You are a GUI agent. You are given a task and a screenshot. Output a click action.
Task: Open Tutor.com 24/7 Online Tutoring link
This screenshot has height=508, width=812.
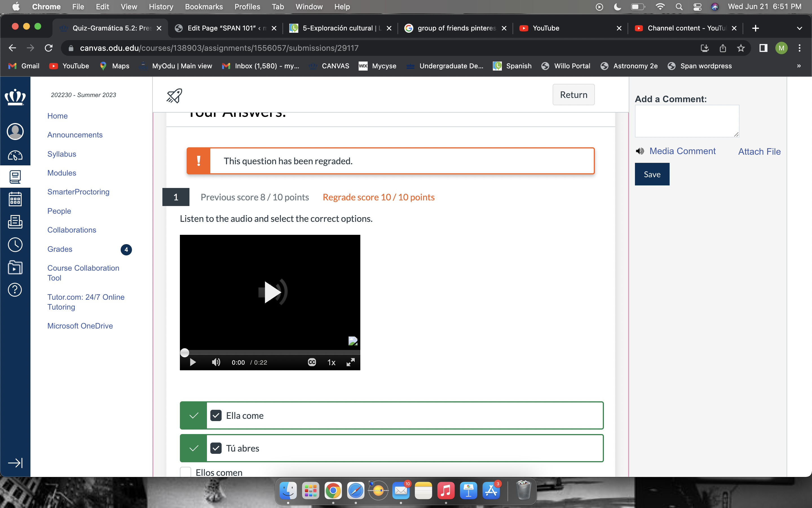point(86,302)
